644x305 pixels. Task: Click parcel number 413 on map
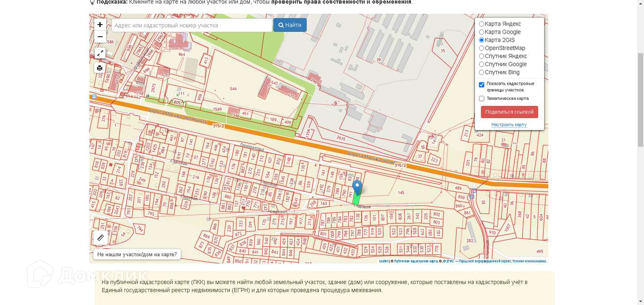coord(206,60)
